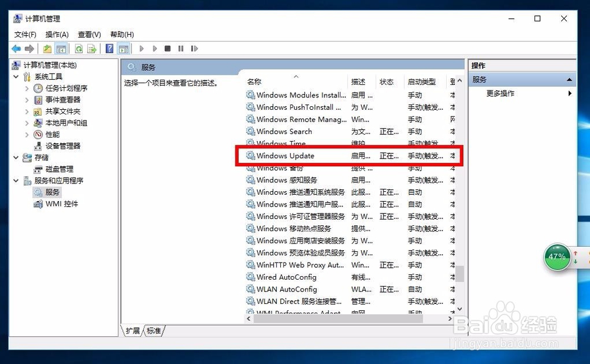Image resolution: width=590 pixels, height=364 pixels.
Task: Click the scroll up arrow of services list
Action: (460, 81)
